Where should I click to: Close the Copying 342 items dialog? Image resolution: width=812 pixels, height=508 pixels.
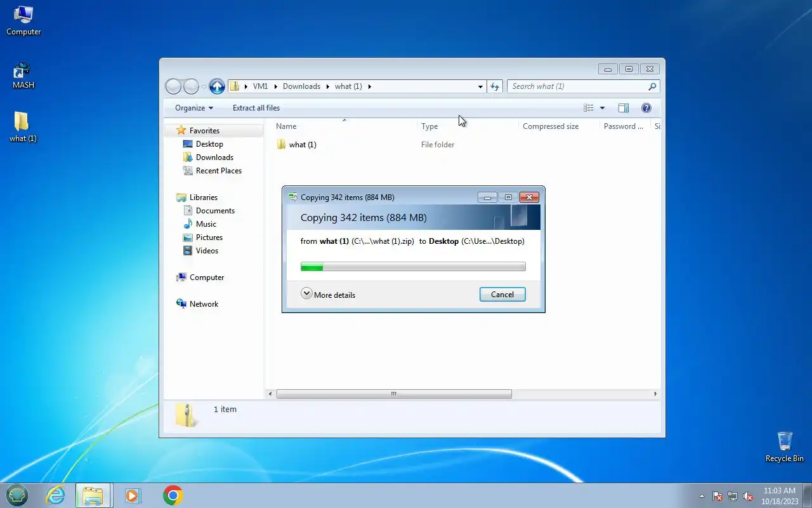pos(529,197)
